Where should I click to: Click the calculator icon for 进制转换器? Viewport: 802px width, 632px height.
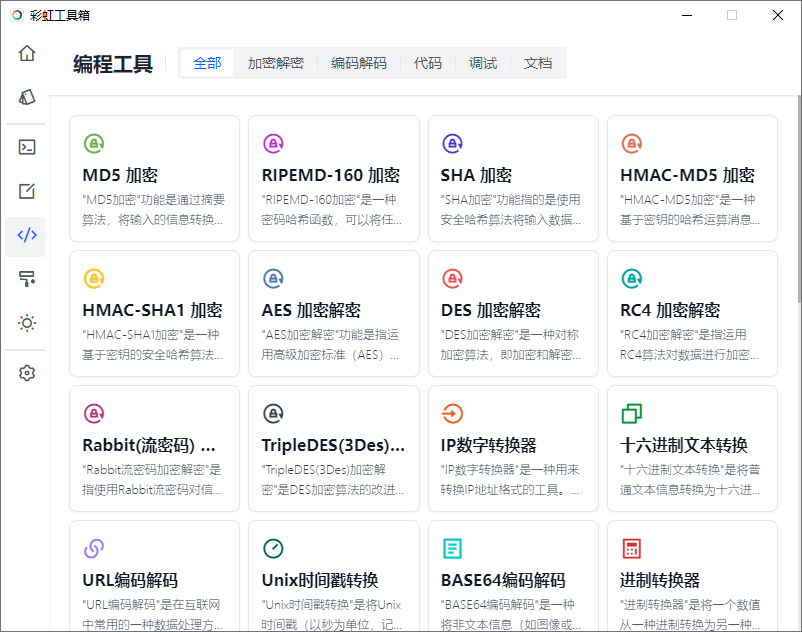[x=632, y=549]
